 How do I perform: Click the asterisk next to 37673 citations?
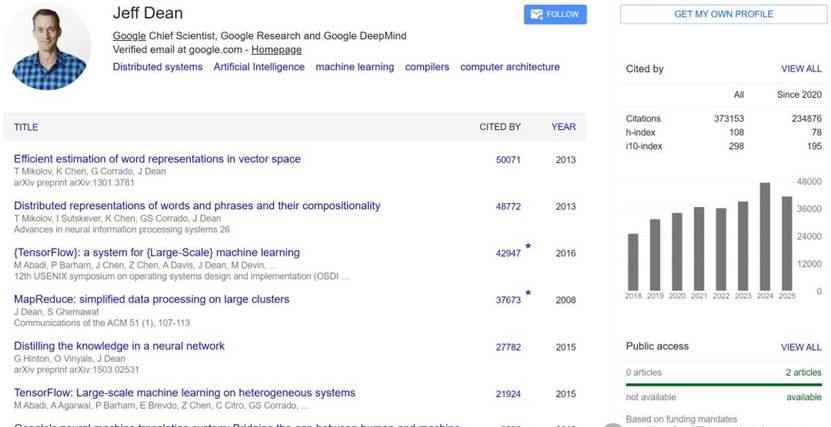coord(528,293)
